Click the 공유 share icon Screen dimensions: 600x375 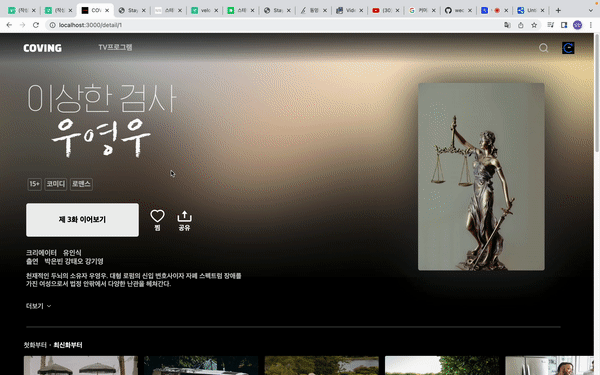coord(184,220)
